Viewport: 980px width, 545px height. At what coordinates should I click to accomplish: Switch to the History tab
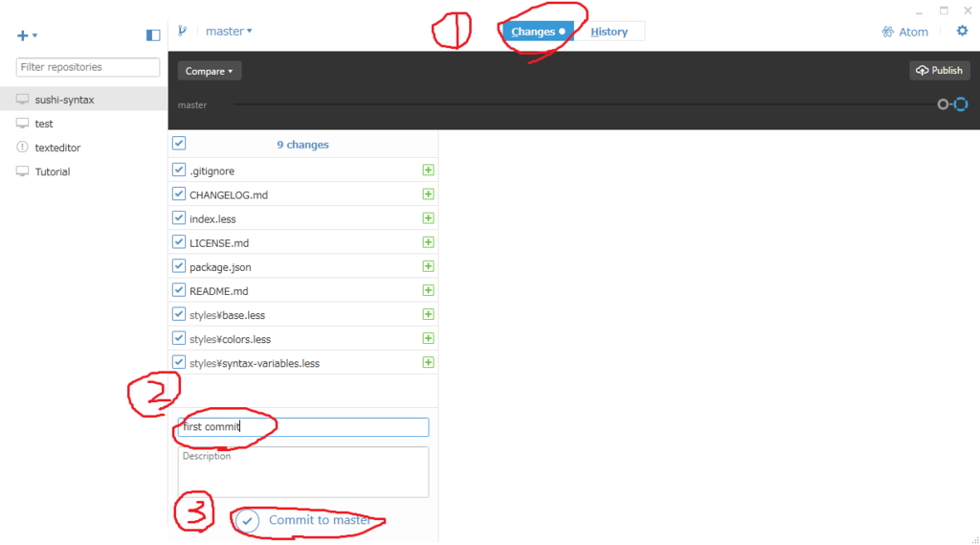click(x=609, y=32)
